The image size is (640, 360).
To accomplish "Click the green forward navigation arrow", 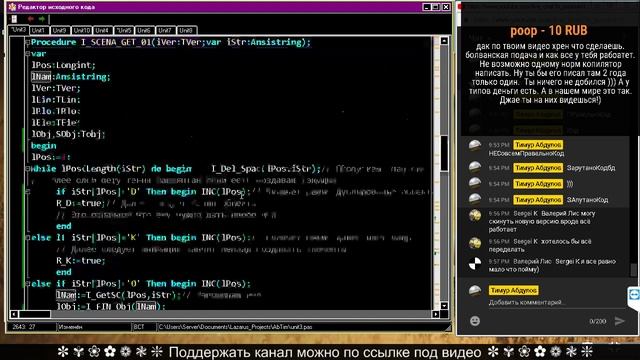I will tap(42, 19).
